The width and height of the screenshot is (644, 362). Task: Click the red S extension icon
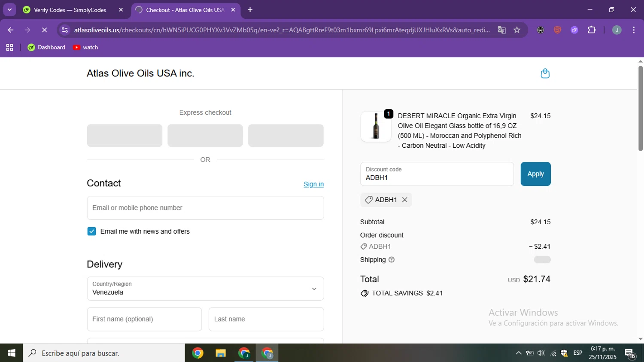(557, 30)
